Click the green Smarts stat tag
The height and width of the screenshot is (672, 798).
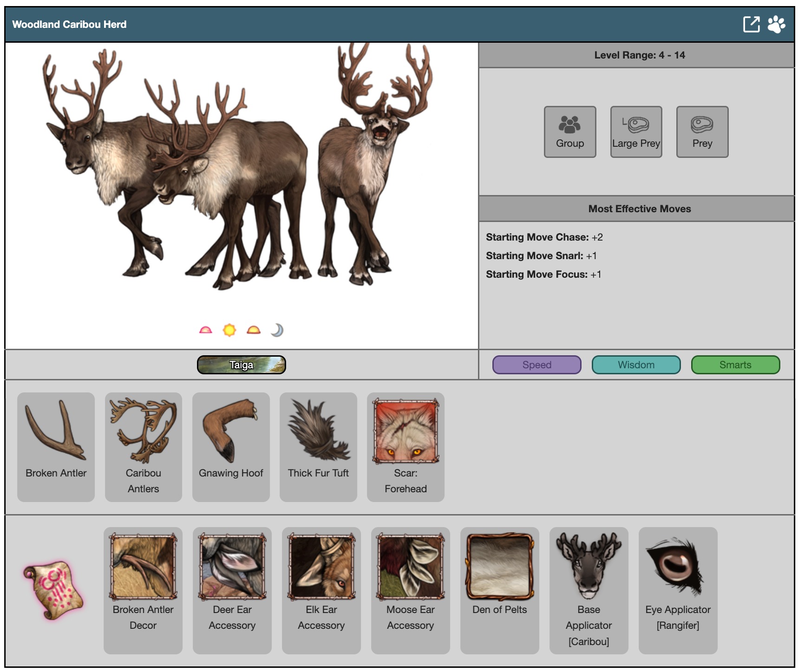pyautogui.click(x=735, y=365)
